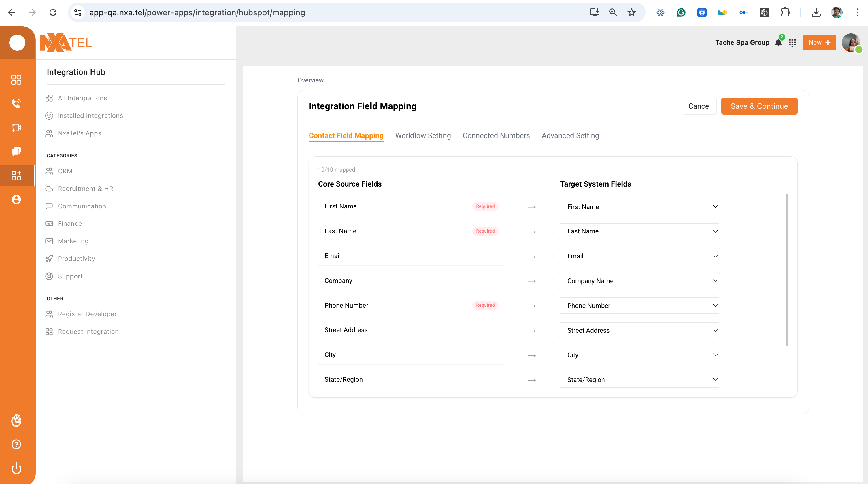Open the analytics pie chart icon
This screenshot has height=484, width=868.
16,420
